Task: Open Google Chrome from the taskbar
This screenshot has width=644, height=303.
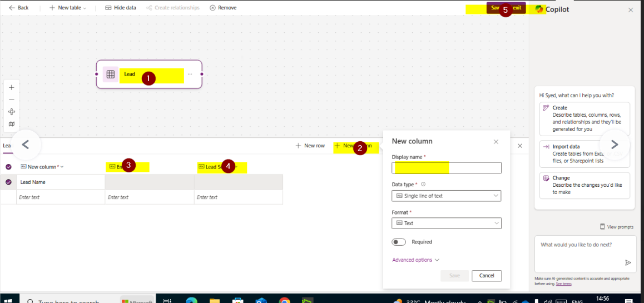Action: [x=285, y=300]
